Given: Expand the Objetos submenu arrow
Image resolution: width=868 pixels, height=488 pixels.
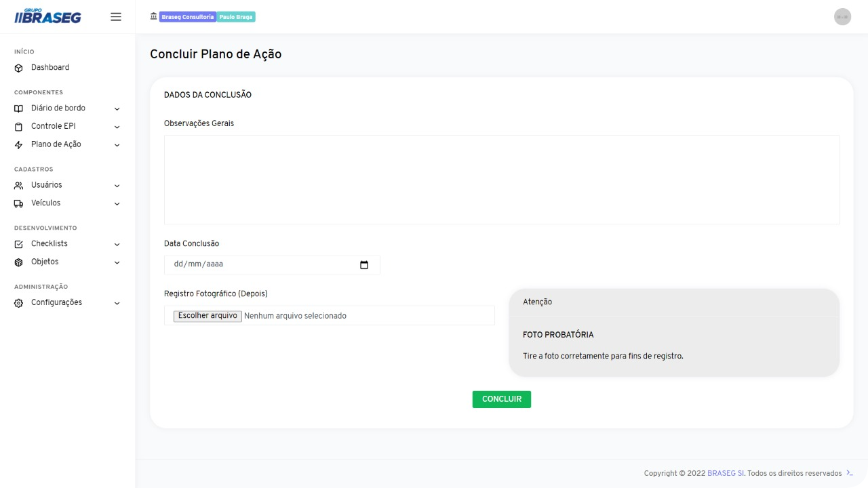Looking at the screenshot, I should [x=117, y=262].
